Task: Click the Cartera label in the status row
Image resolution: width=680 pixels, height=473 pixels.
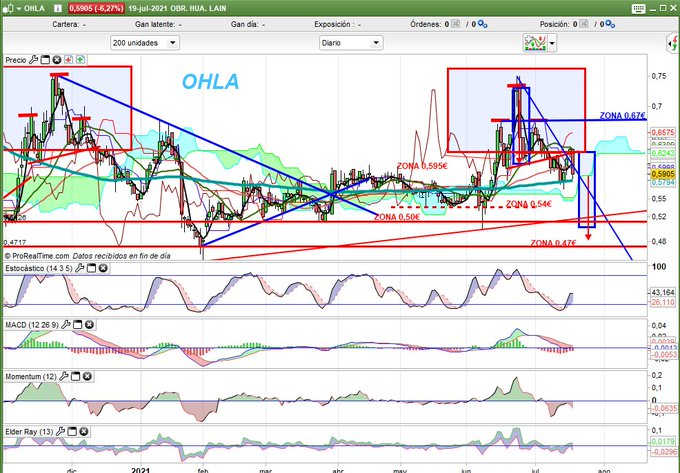Action: [x=65, y=24]
